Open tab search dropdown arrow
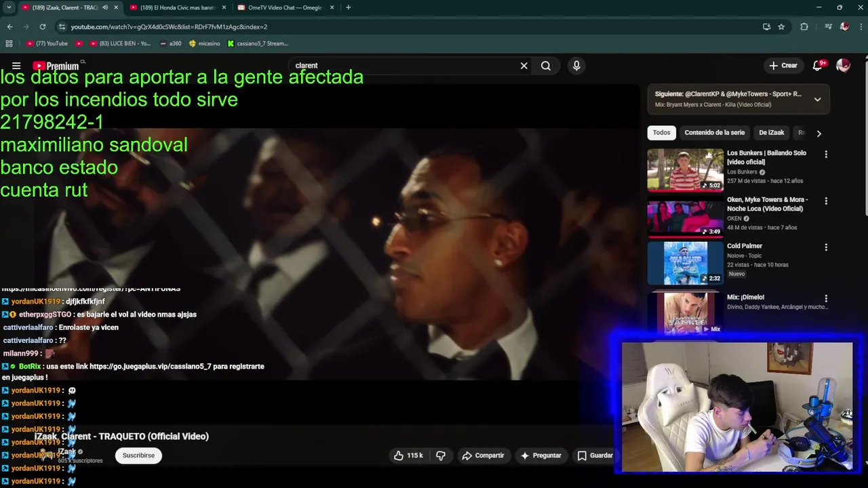 (9, 7)
